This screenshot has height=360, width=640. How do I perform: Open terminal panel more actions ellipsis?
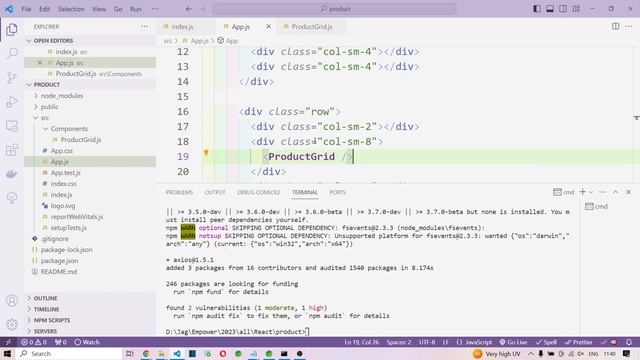point(602,192)
